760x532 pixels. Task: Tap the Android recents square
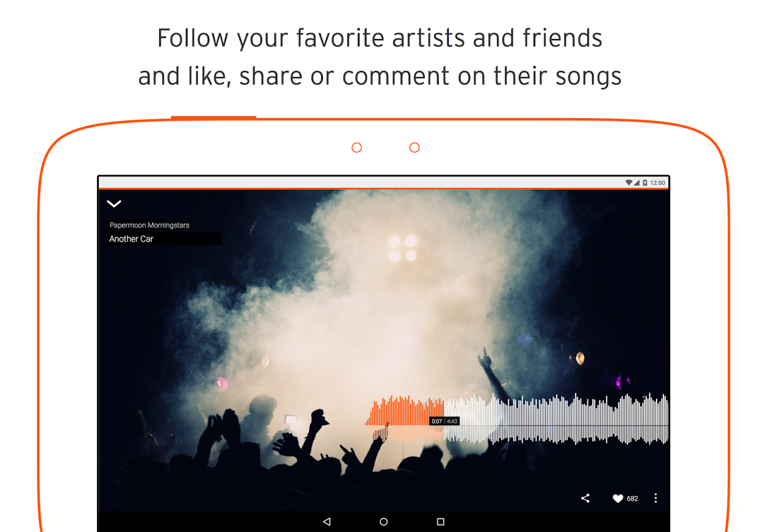[440, 522]
